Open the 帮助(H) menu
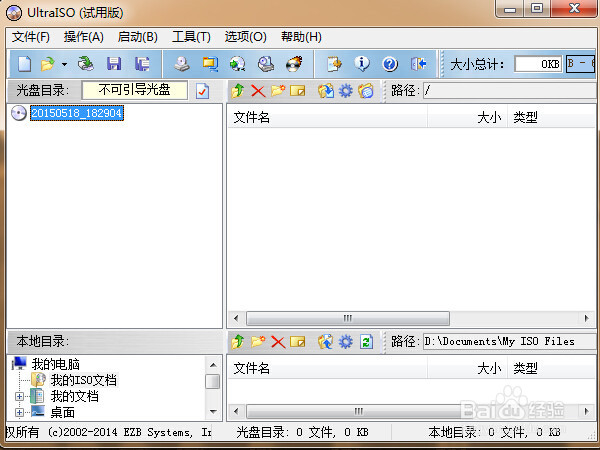This screenshot has height=450, width=600. (301, 37)
